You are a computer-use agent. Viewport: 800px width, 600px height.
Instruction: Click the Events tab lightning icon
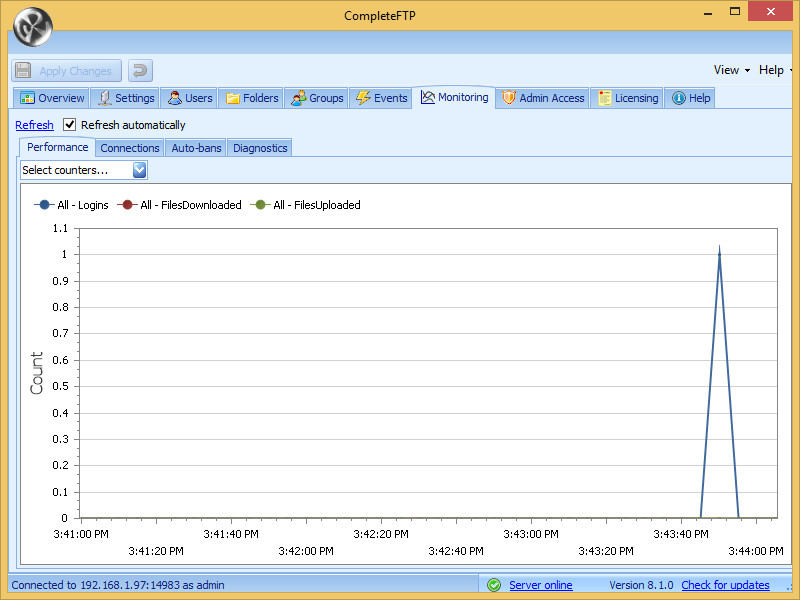tap(363, 98)
